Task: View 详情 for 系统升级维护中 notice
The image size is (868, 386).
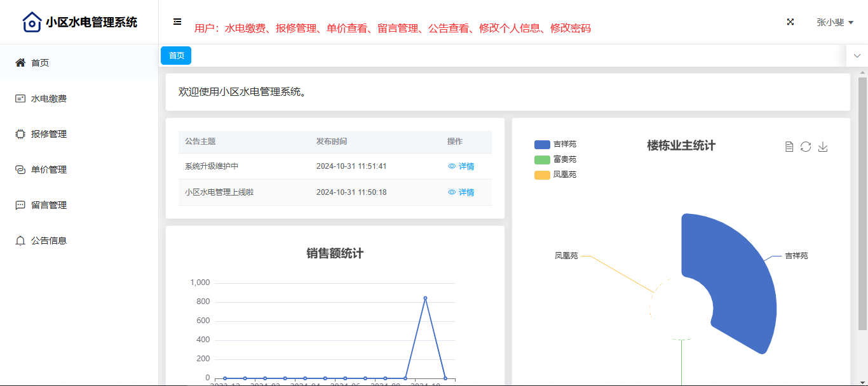Action: click(461, 166)
